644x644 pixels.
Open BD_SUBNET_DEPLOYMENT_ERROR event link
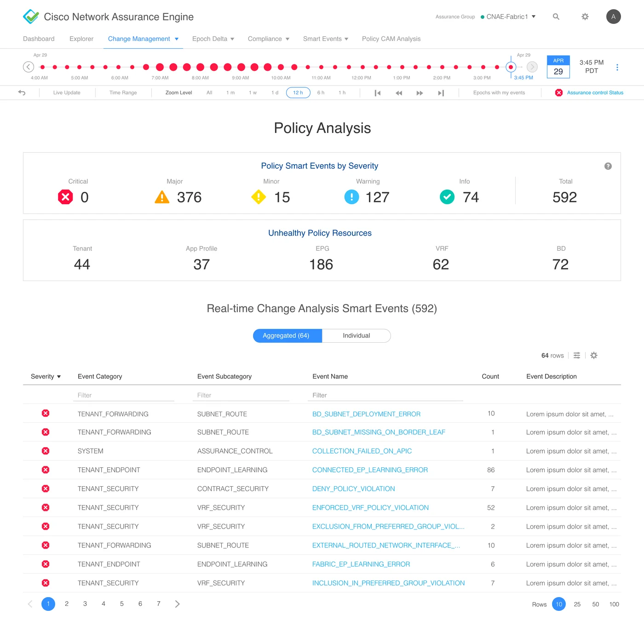coord(366,414)
